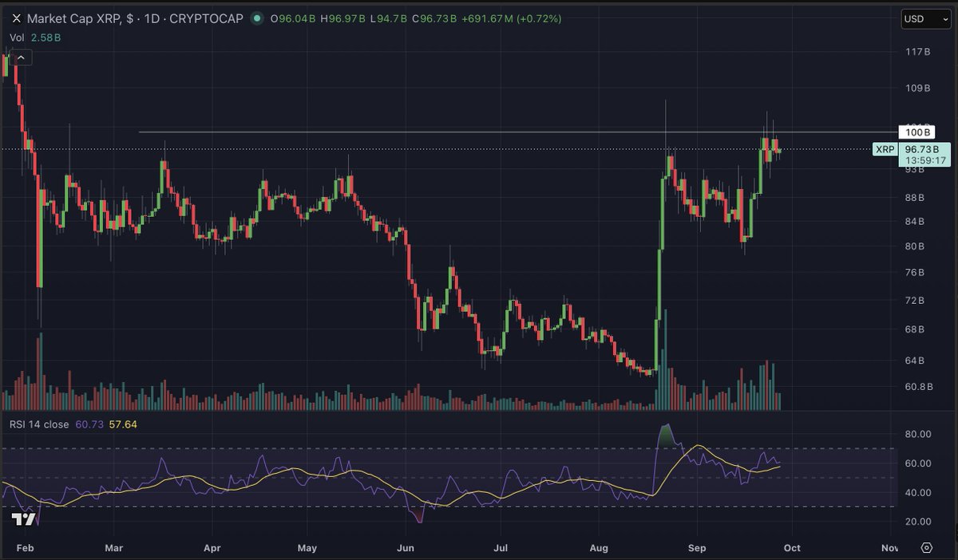Image resolution: width=958 pixels, height=560 pixels.
Task: Click the 60.8 B price axis label
Action: tap(918, 387)
